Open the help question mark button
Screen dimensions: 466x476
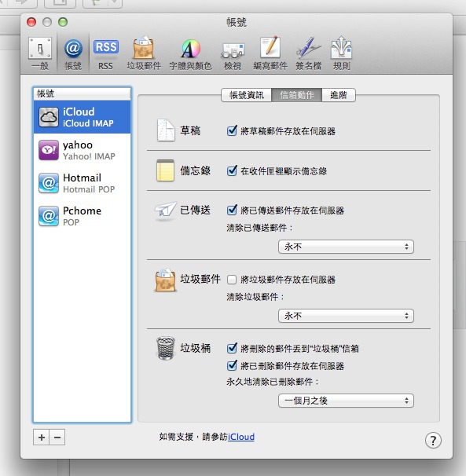(433, 440)
